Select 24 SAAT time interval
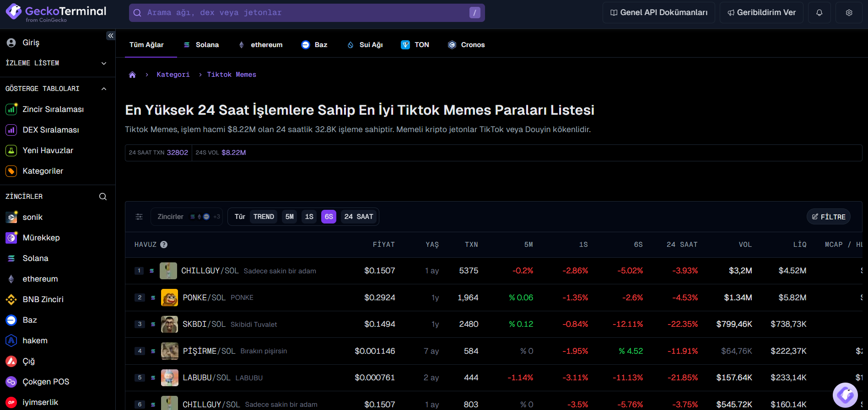The image size is (868, 410). click(x=359, y=217)
